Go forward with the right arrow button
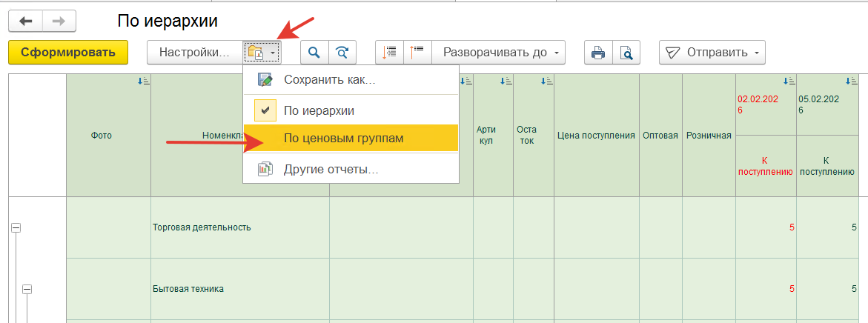The height and width of the screenshot is (323, 868). point(59,21)
